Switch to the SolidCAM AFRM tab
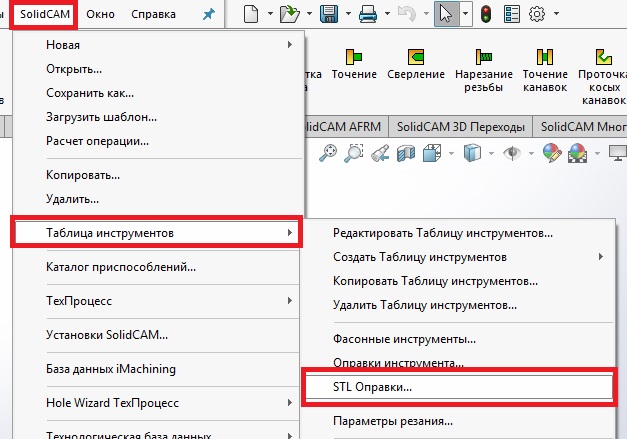 [346, 127]
